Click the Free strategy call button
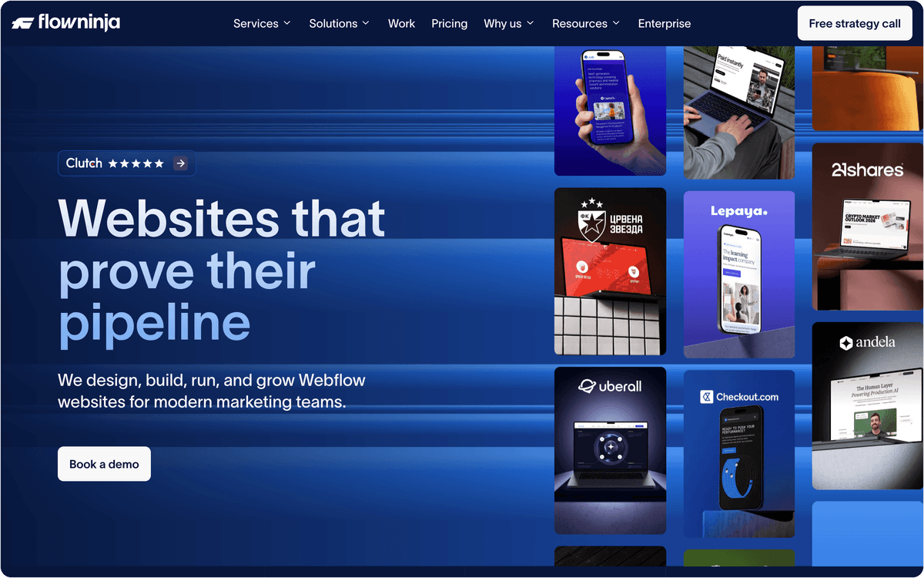This screenshot has height=578, width=924. tap(855, 23)
